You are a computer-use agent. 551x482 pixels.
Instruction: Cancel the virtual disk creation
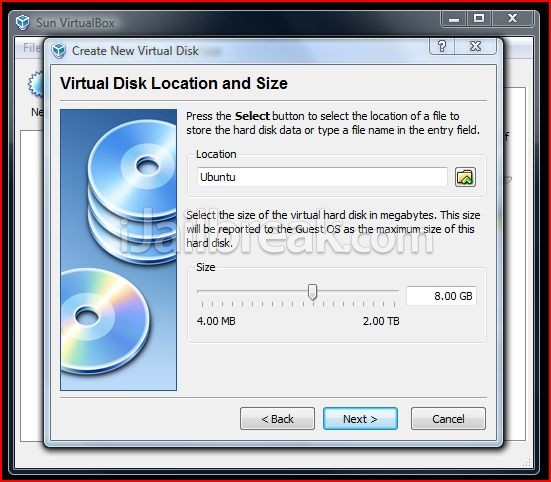point(448,418)
